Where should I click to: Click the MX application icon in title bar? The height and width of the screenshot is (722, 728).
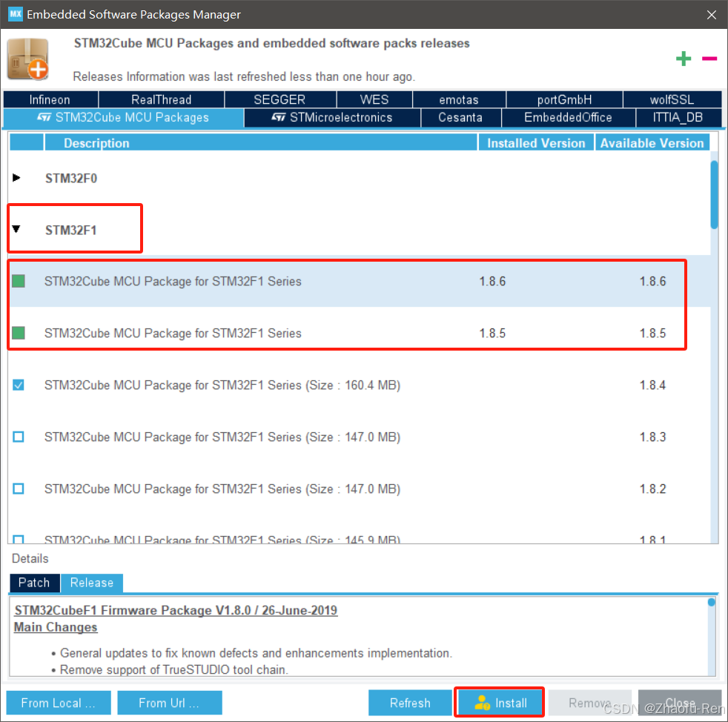[16, 14]
